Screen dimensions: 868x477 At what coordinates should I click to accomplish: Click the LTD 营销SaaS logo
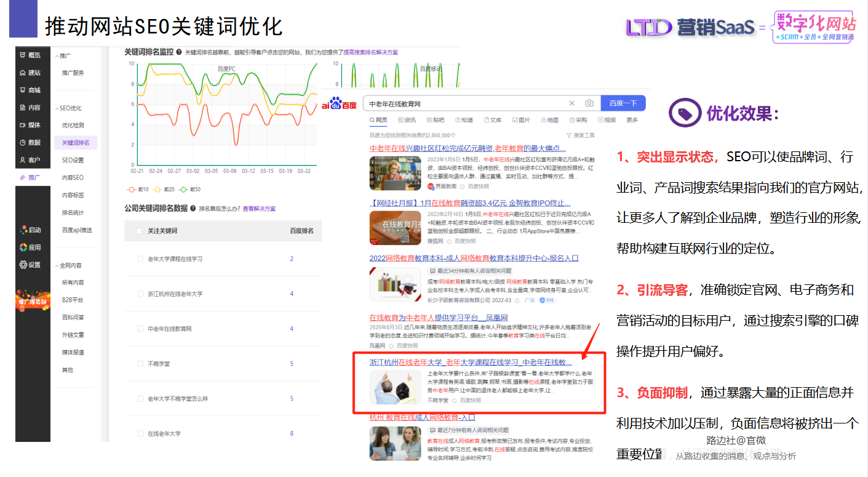690,26
